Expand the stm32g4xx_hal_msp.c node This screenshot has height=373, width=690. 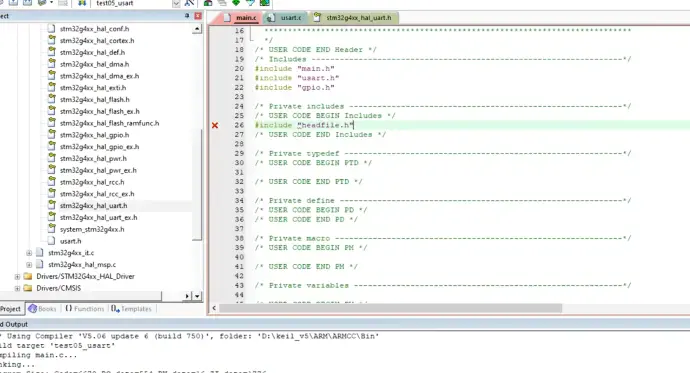(x=29, y=265)
